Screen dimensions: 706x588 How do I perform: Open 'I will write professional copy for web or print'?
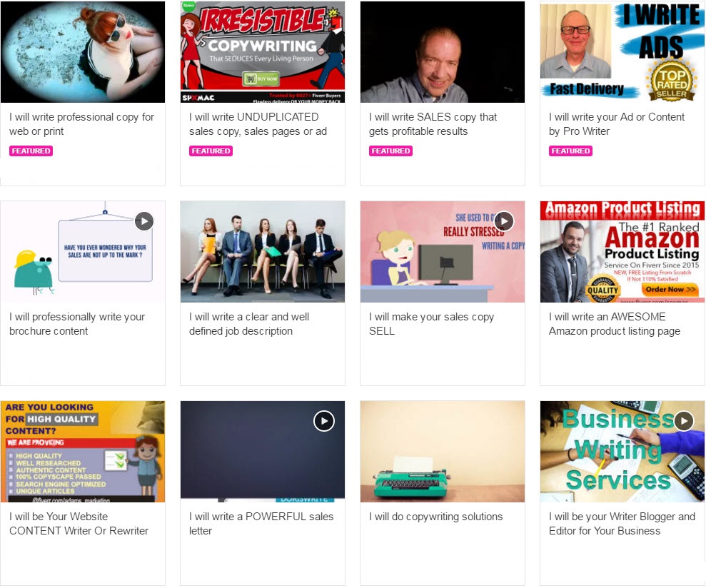tap(81, 124)
